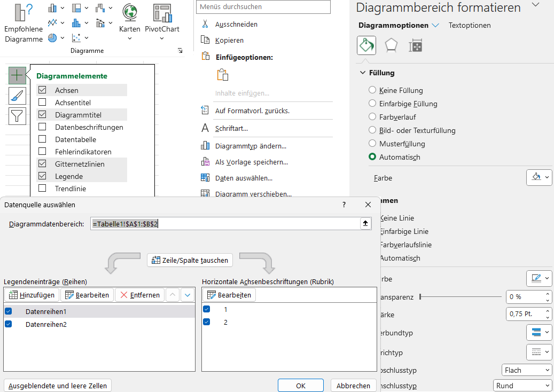Open chart styles brush button
Viewport: 554px width, 392px height.
(x=17, y=96)
